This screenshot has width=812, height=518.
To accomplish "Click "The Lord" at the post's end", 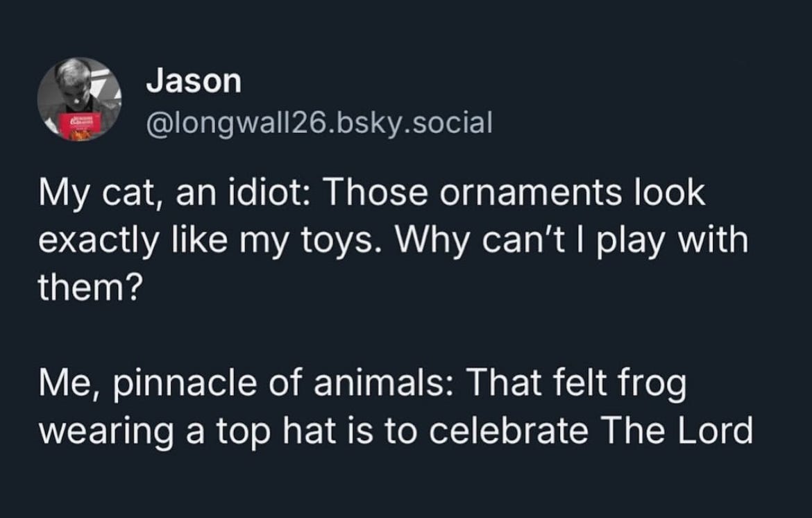I will point(679,431).
